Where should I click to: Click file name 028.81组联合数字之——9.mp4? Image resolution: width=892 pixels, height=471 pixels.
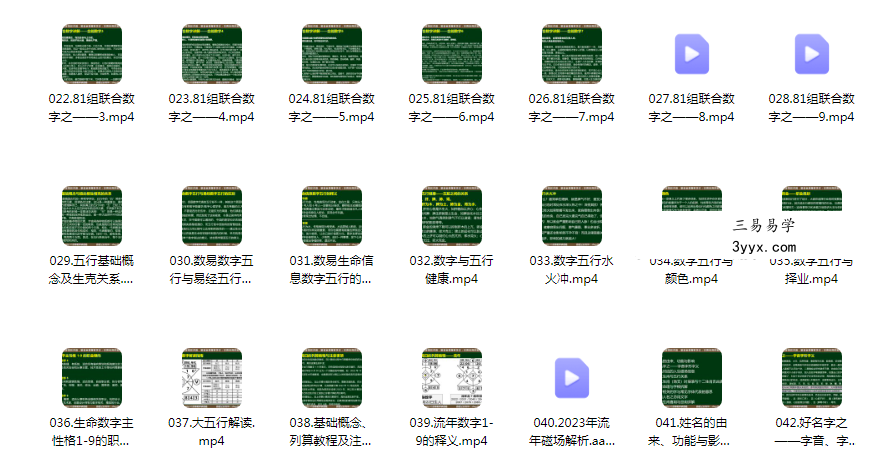tap(812, 108)
